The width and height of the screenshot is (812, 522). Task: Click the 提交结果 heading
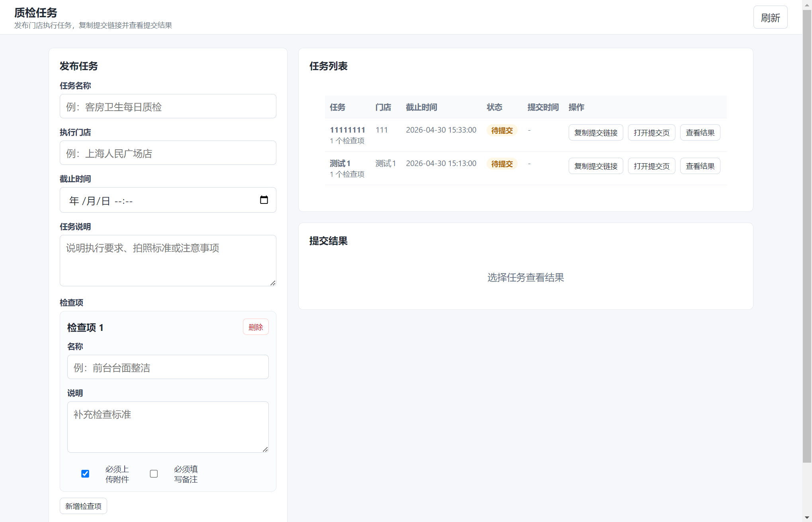point(329,241)
